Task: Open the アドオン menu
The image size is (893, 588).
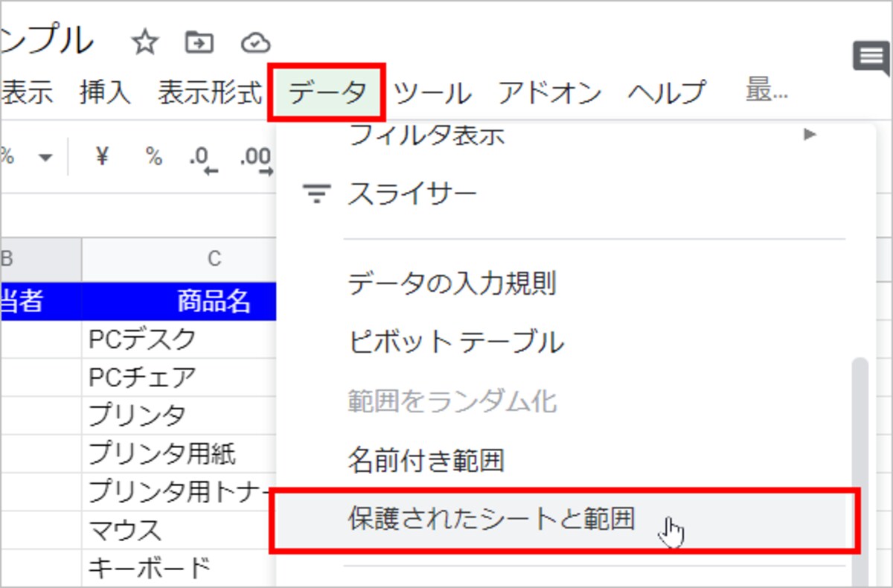Action: pos(549,93)
